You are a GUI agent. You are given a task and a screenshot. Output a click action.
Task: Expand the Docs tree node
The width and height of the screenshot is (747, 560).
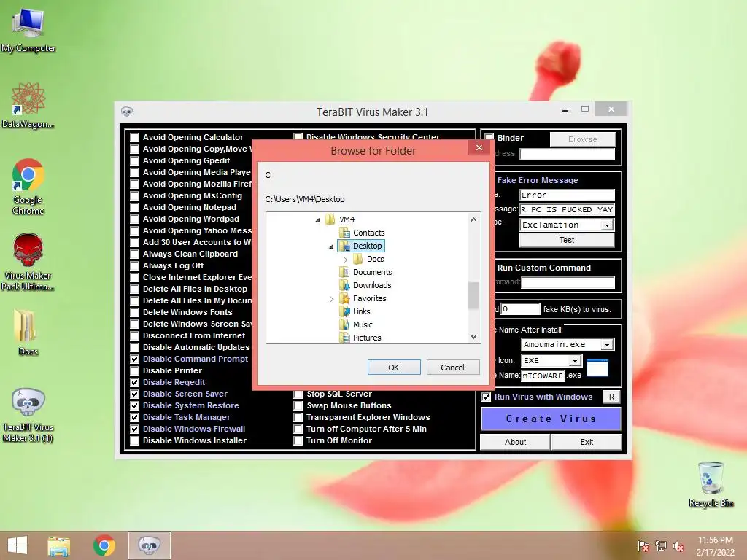(x=345, y=260)
